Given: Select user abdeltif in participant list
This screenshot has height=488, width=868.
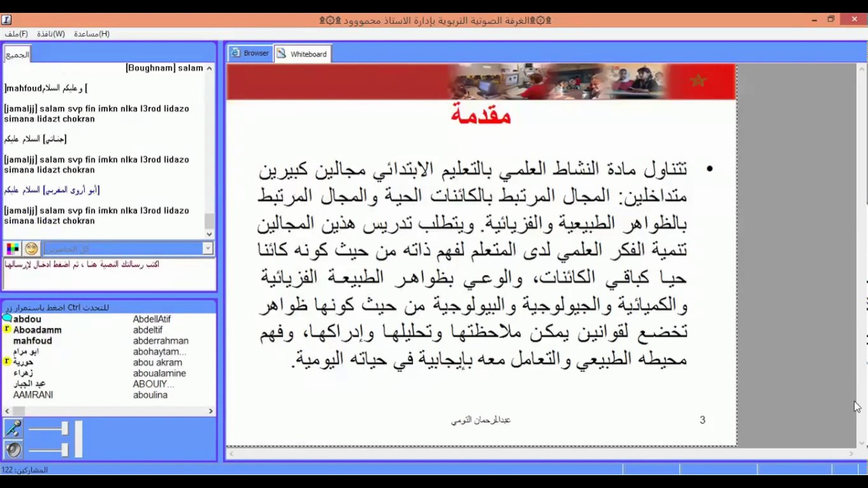Looking at the screenshot, I should (148, 329).
